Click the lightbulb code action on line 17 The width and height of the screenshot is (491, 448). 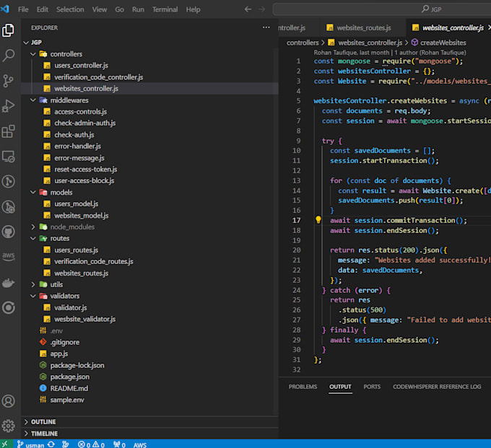(x=318, y=220)
